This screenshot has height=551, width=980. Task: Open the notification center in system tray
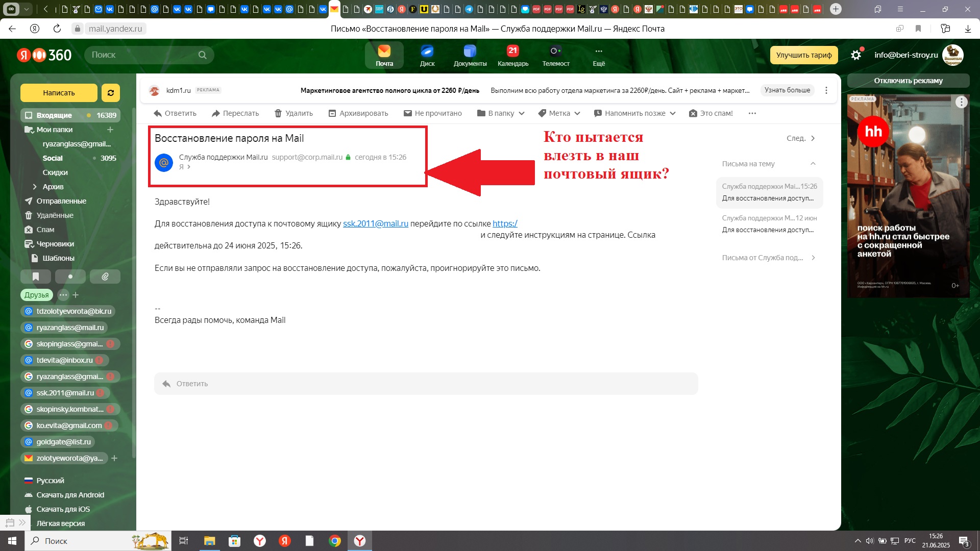click(x=964, y=541)
